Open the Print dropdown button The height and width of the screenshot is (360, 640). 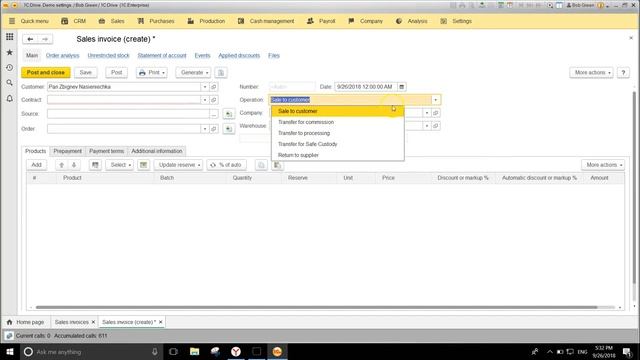tap(152, 73)
